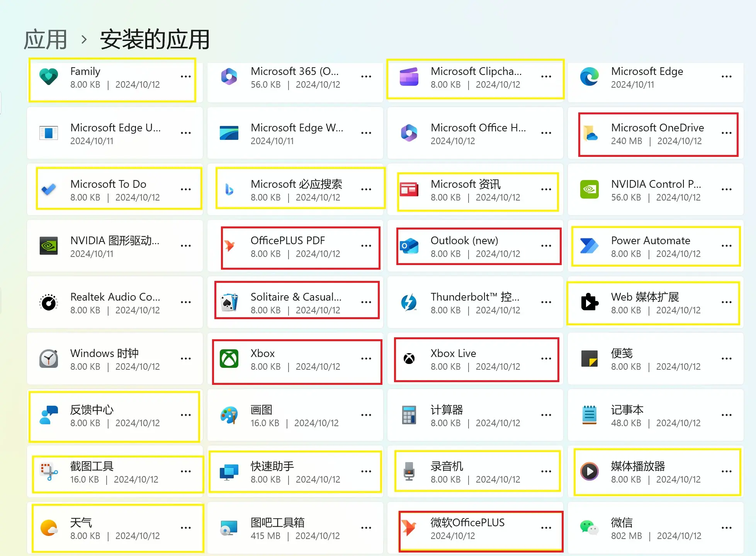This screenshot has height=556, width=756.
Task: Select the Power Automate app name
Action: tap(651, 240)
